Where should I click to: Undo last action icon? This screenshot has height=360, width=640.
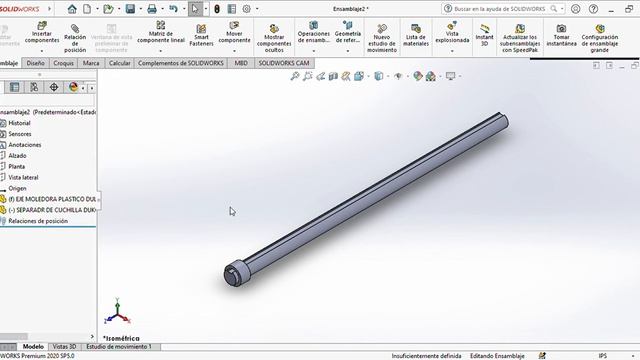(x=173, y=9)
